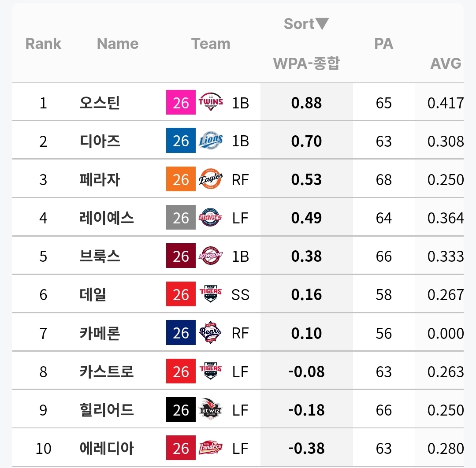Click the LG Twins team logo
The width and height of the screenshot is (476, 468).
211,102
